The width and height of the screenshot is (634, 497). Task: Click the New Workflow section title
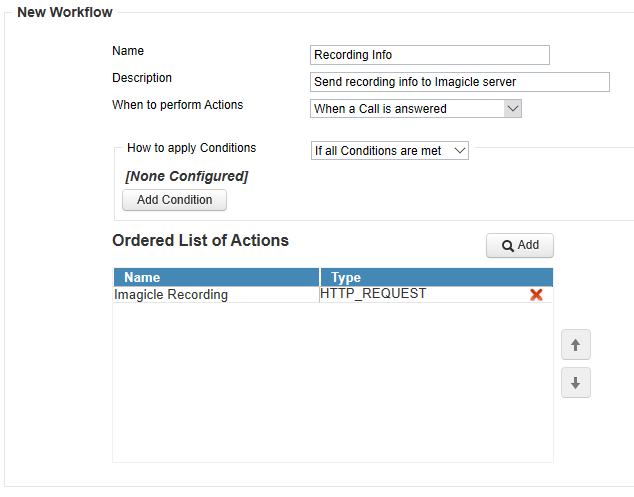(65, 13)
